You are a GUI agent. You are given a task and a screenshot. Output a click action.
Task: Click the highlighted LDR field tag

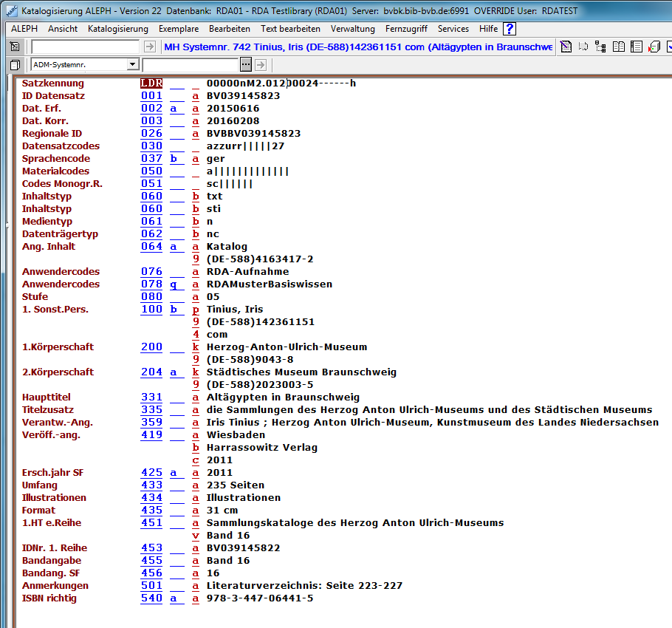(151, 83)
